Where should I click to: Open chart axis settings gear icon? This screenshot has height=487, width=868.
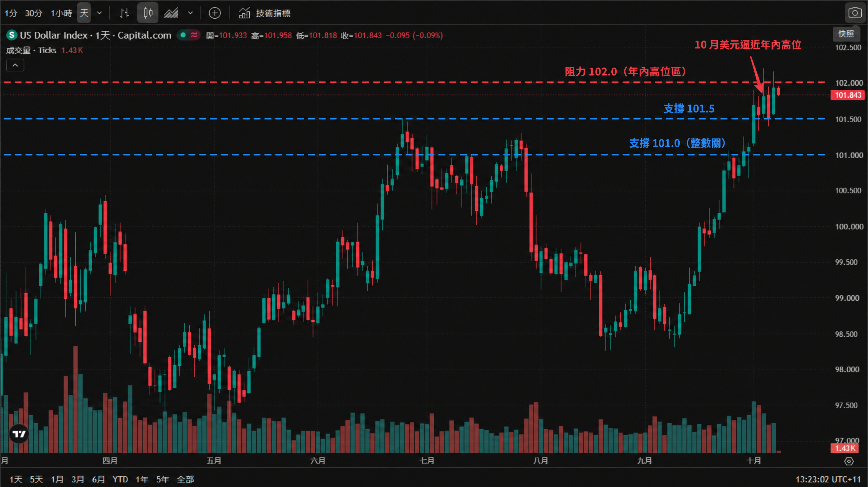[x=849, y=461]
